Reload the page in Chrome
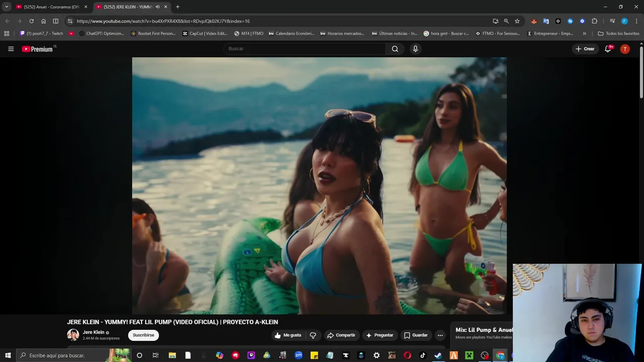 (x=31, y=21)
